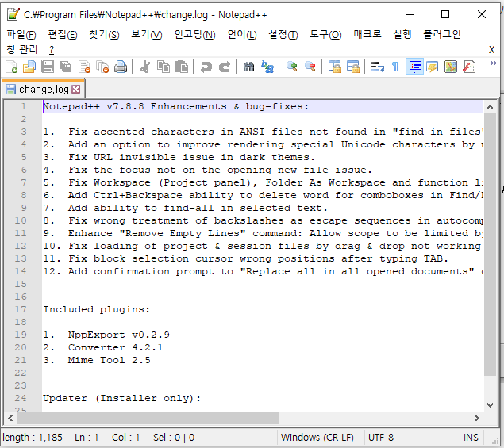Select the change.log document tab

pos(44,89)
